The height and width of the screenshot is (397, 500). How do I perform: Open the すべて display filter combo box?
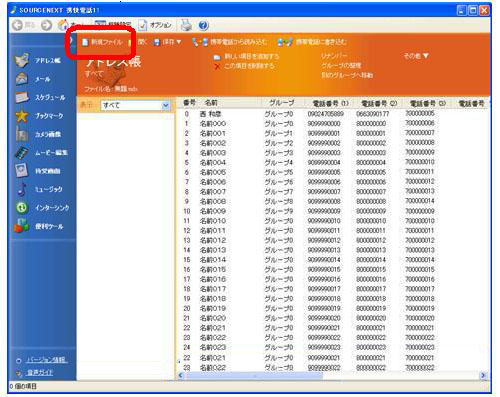click(135, 105)
